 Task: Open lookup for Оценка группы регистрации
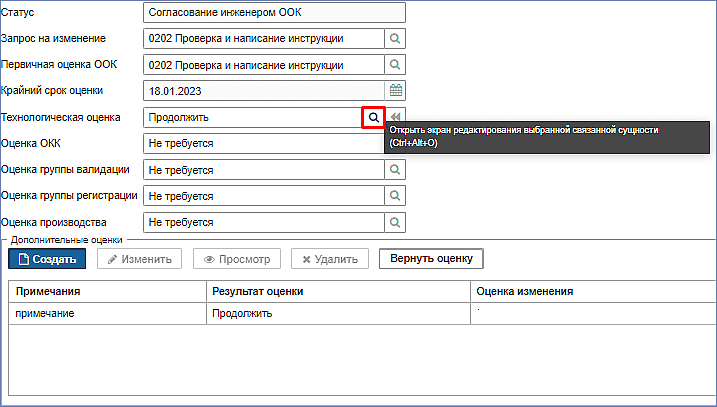point(395,196)
